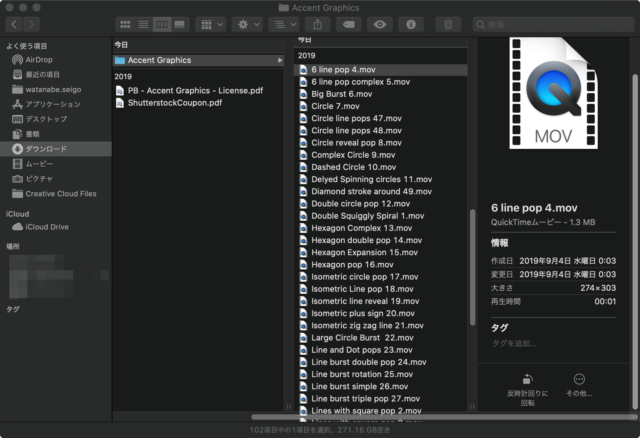Image resolution: width=640 pixels, height=438 pixels.
Task: Switch to list view
Action: click(143, 24)
